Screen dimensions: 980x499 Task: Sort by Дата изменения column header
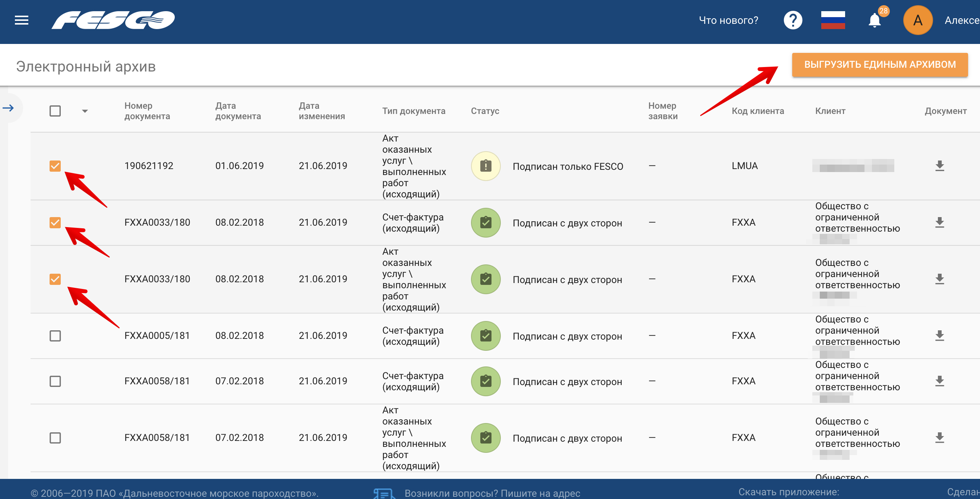click(x=322, y=111)
